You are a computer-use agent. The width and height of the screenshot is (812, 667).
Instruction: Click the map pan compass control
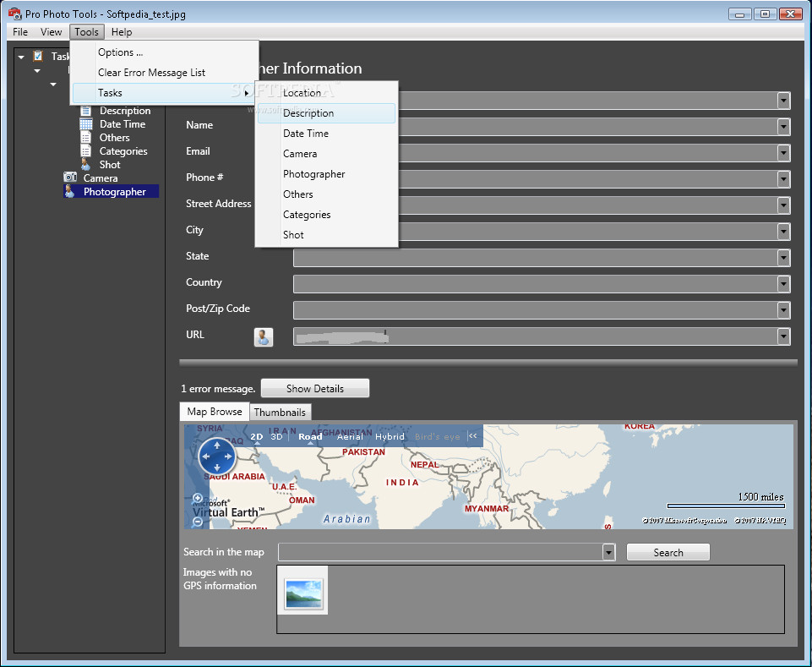(217, 457)
